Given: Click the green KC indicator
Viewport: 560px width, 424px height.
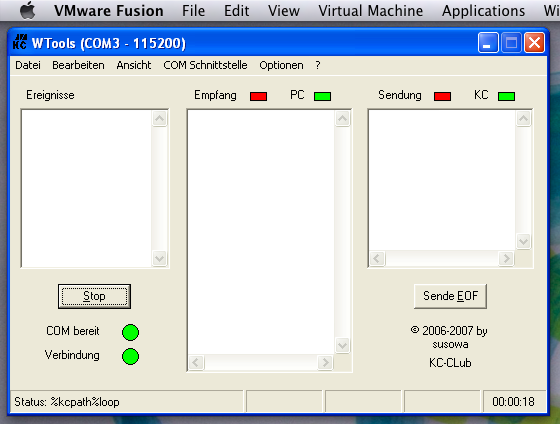Looking at the screenshot, I should pos(506,96).
